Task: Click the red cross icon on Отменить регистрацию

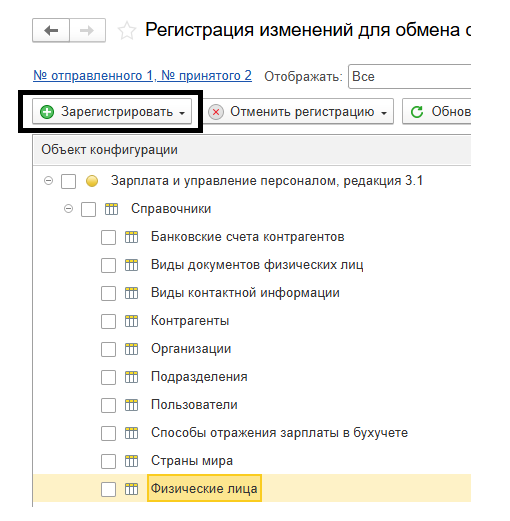Action: (216, 112)
